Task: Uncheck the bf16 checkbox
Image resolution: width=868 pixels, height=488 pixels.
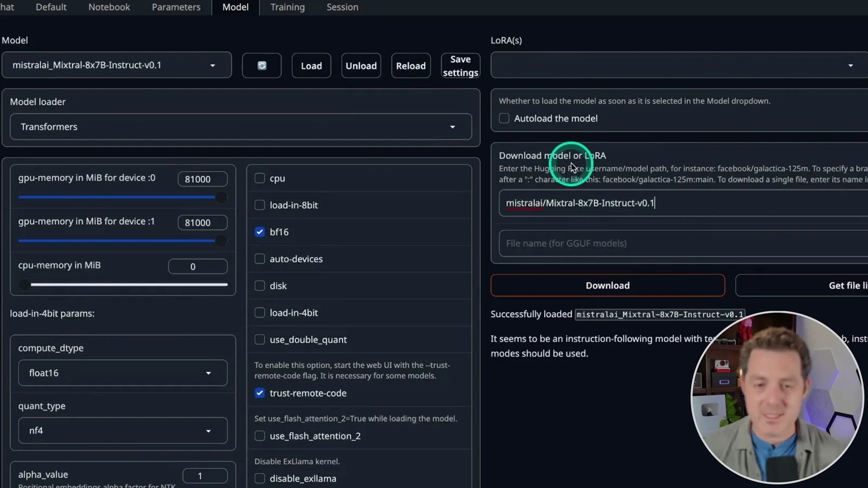Action: 260,232
